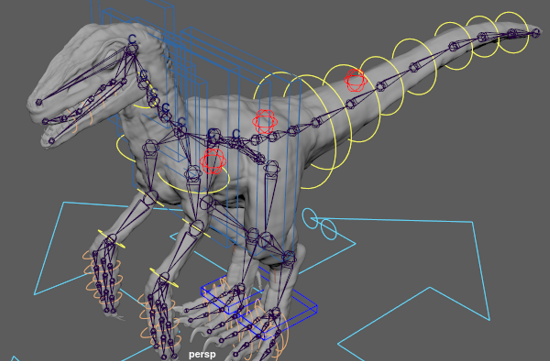Click the persp camera label
The width and height of the screenshot is (550, 361).
tap(202, 354)
